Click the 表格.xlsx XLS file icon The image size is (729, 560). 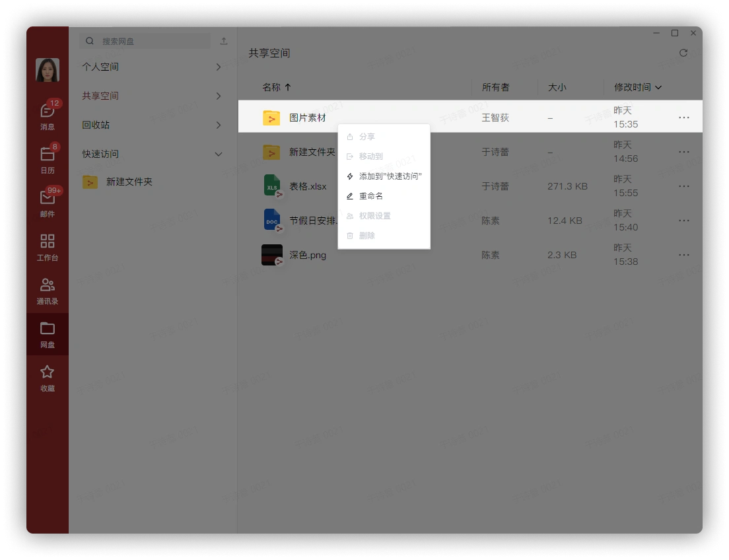tap(273, 186)
